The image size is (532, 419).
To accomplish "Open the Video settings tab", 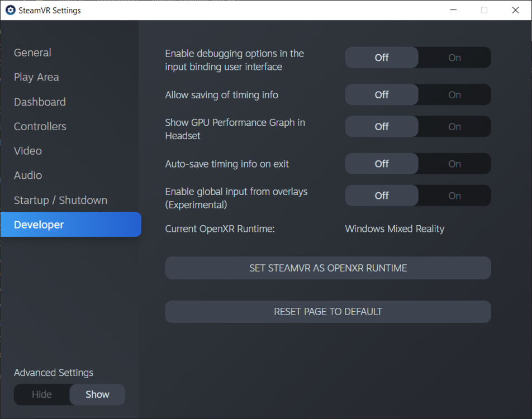I will click(28, 151).
